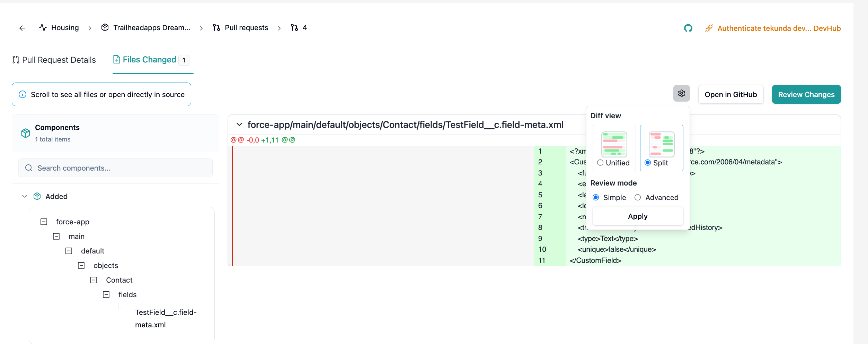Click the scroll-to-see-all-files notice

[101, 94]
